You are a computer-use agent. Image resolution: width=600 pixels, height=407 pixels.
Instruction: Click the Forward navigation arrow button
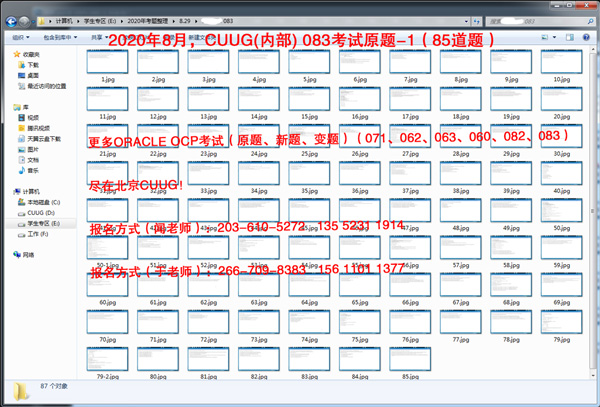tap(24, 21)
